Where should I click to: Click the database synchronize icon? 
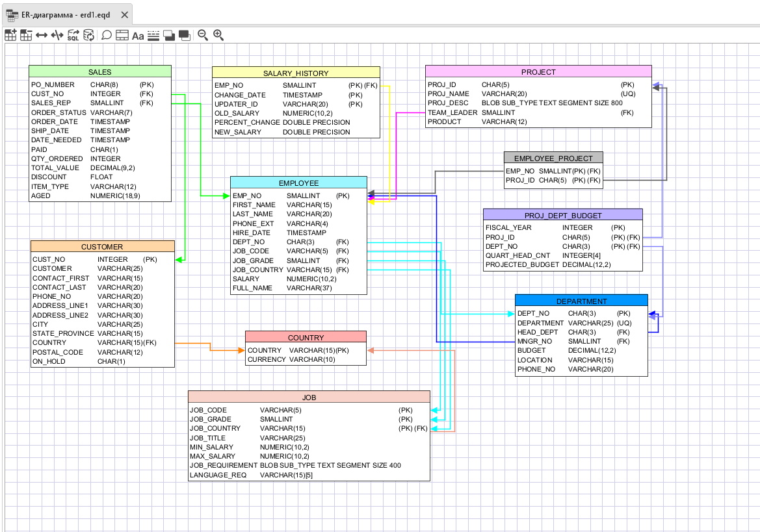(x=88, y=35)
